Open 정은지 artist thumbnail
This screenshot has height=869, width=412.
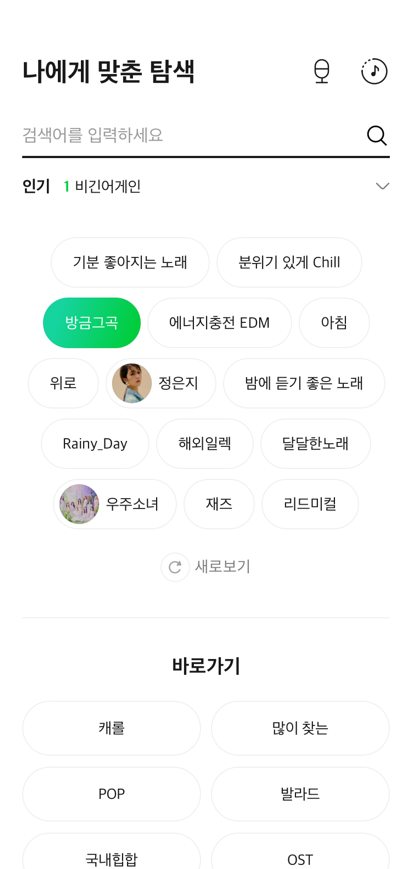tap(132, 383)
